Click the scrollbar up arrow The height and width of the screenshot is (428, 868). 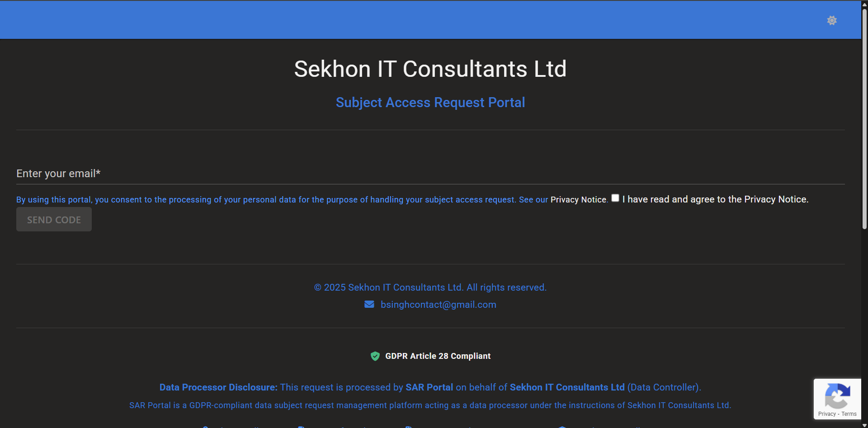(864, 4)
